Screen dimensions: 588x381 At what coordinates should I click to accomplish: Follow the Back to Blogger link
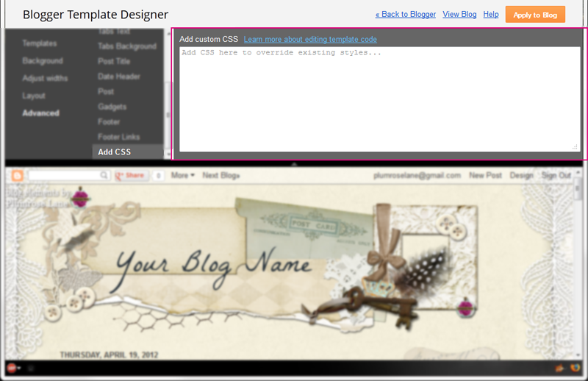point(406,14)
